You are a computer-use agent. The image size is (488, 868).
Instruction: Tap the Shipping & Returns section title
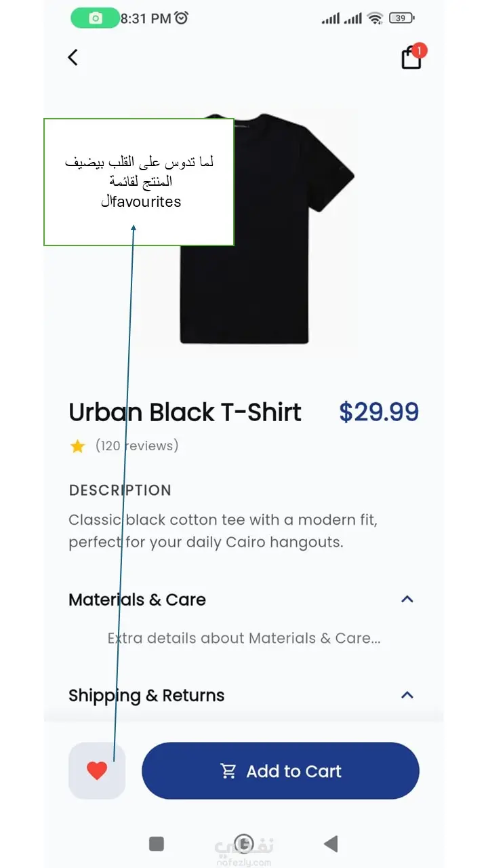pyautogui.click(x=146, y=695)
